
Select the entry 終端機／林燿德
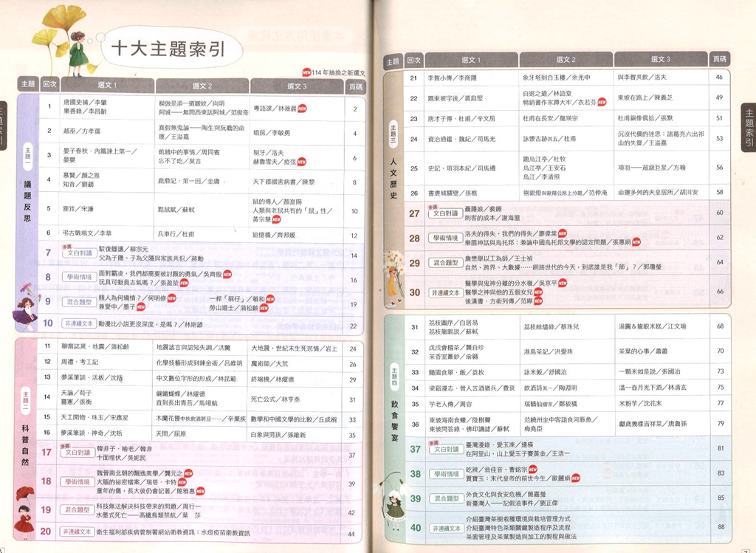tap(272, 379)
